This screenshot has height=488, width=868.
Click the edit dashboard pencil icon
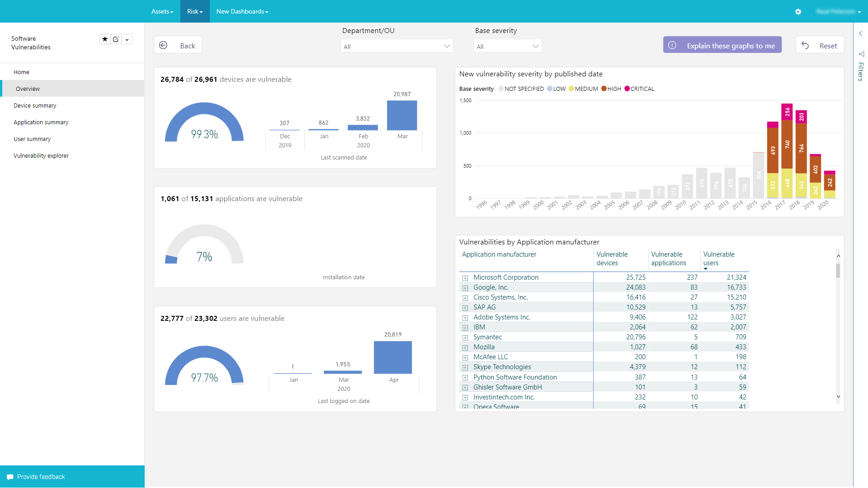pos(116,39)
